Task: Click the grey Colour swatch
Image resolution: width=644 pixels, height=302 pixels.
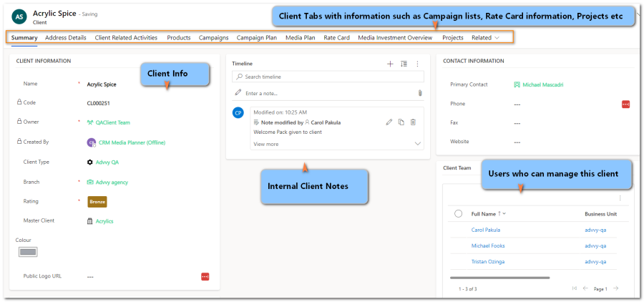Action: (28, 252)
